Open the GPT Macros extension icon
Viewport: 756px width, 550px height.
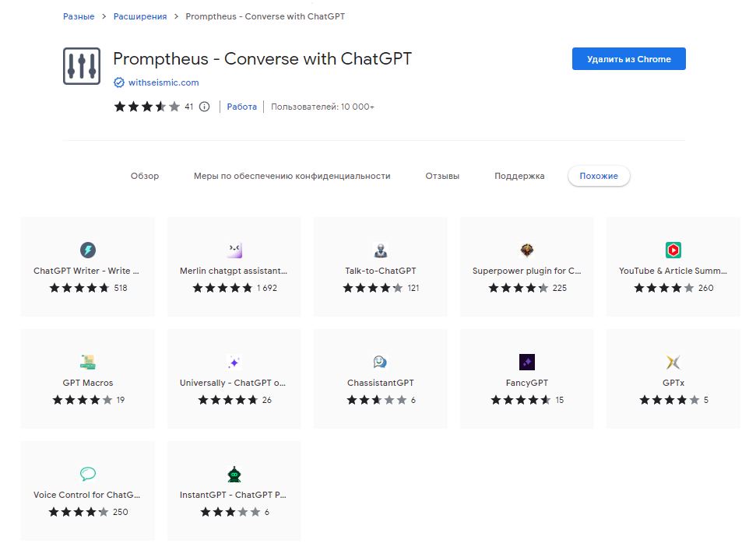[x=88, y=362]
